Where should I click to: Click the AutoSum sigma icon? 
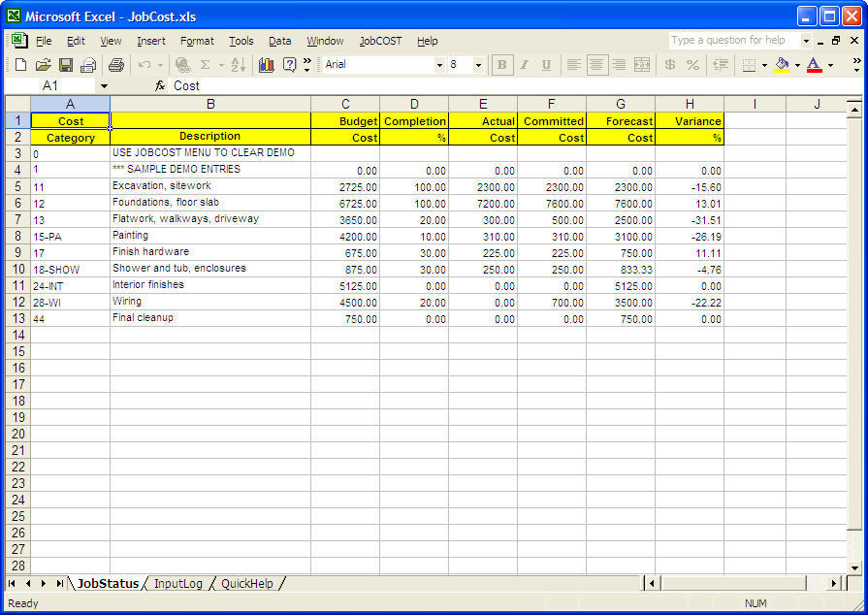coord(205,65)
